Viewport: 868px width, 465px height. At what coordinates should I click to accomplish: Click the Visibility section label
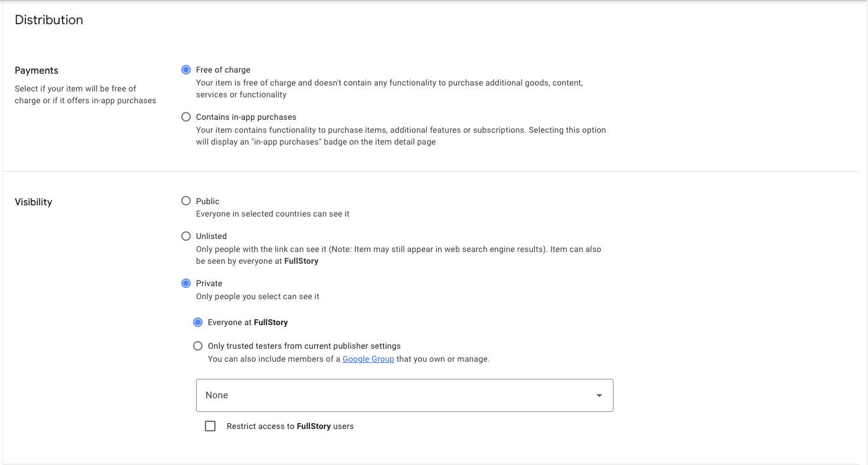pos(33,202)
